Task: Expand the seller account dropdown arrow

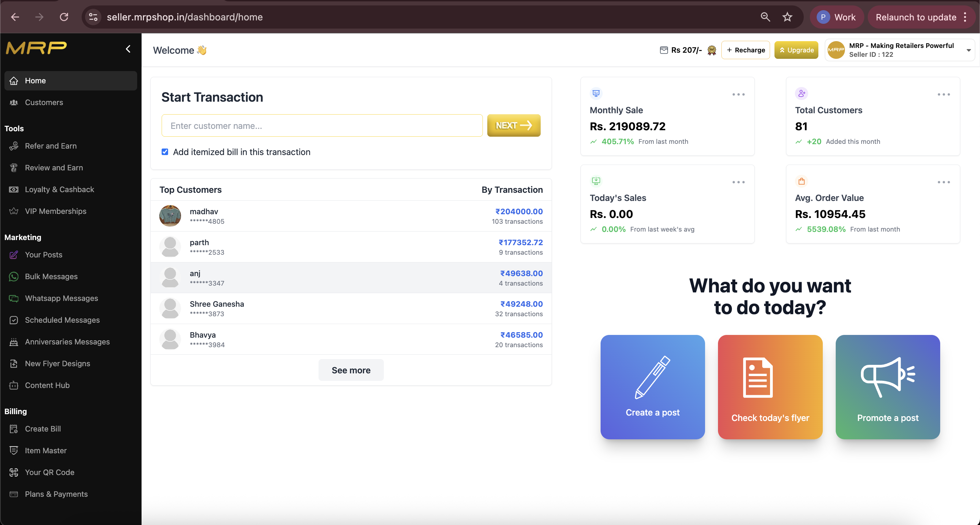Action: point(968,50)
